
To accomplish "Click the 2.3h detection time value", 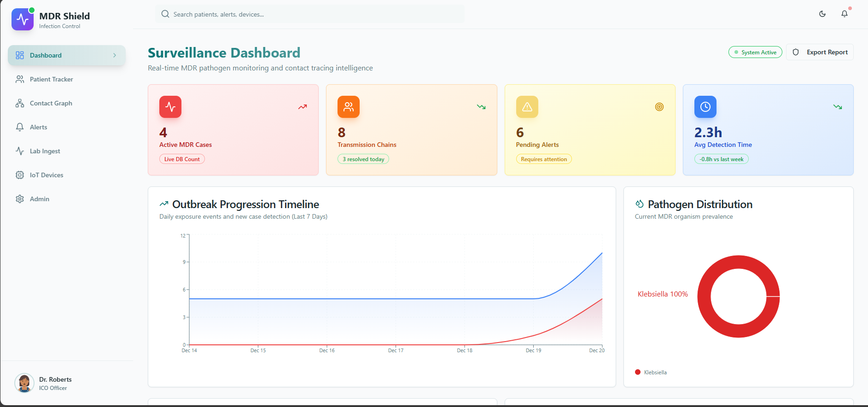I will tap(708, 133).
